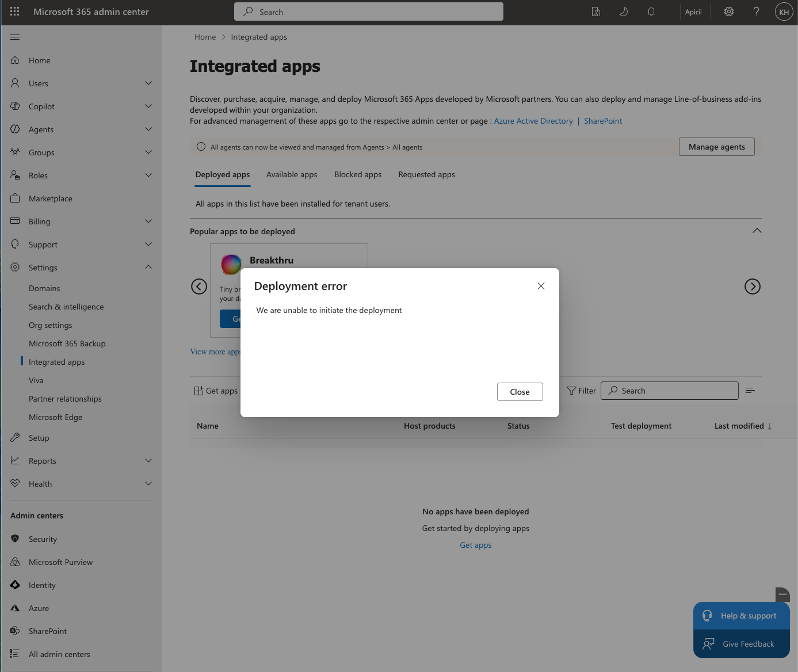Open Setup in the sidebar
798x672 pixels.
click(x=82, y=438)
